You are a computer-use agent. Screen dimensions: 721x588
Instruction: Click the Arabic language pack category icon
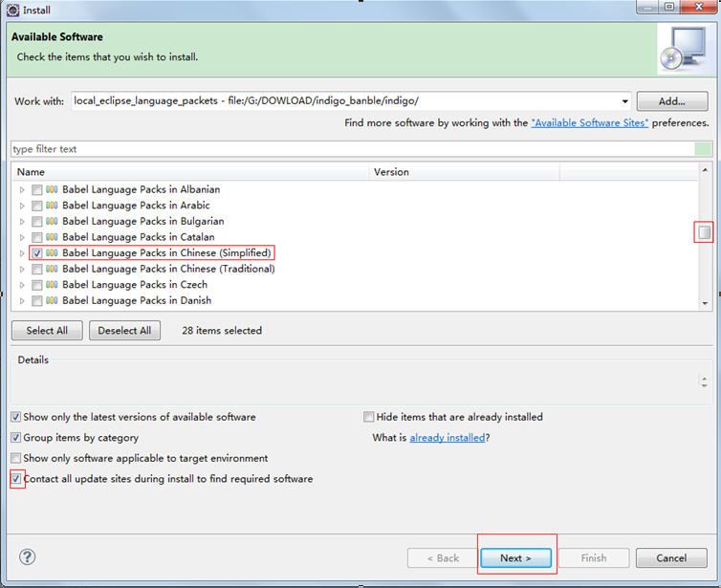[x=52, y=205]
